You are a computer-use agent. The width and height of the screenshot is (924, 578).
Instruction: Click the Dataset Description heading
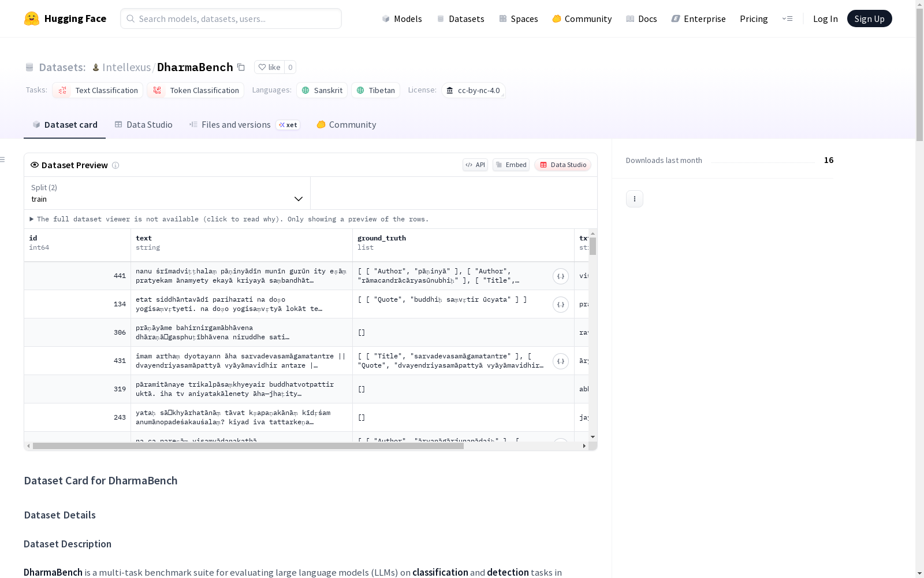point(68,544)
